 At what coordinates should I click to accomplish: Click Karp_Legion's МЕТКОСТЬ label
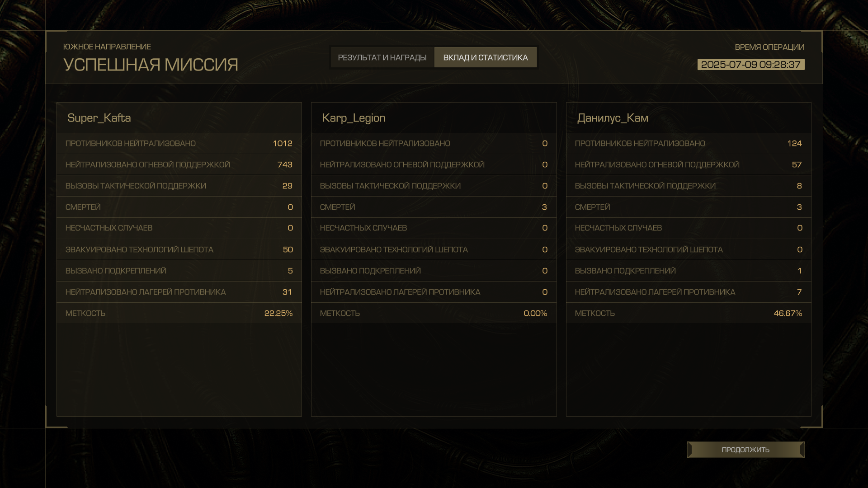coord(340,313)
